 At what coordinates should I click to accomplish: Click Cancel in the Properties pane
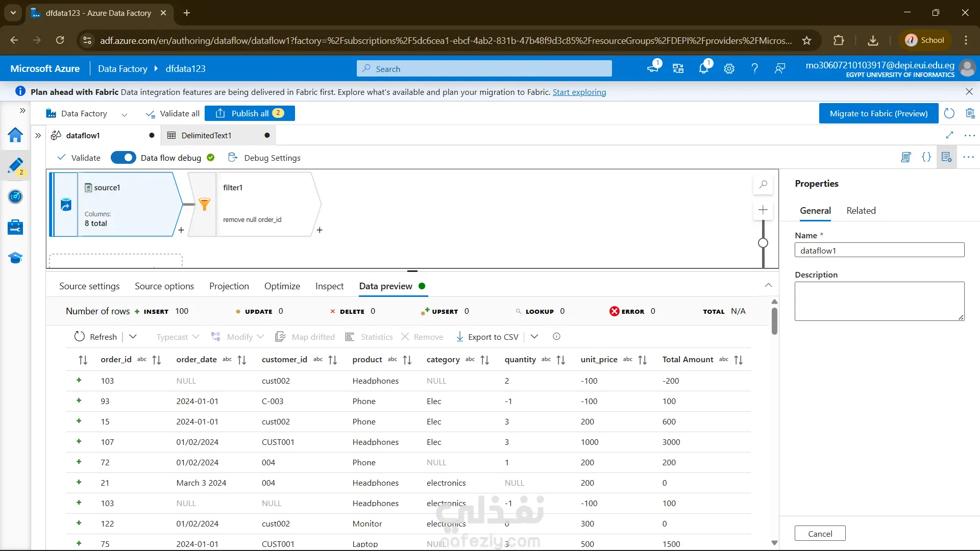click(x=820, y=534)
